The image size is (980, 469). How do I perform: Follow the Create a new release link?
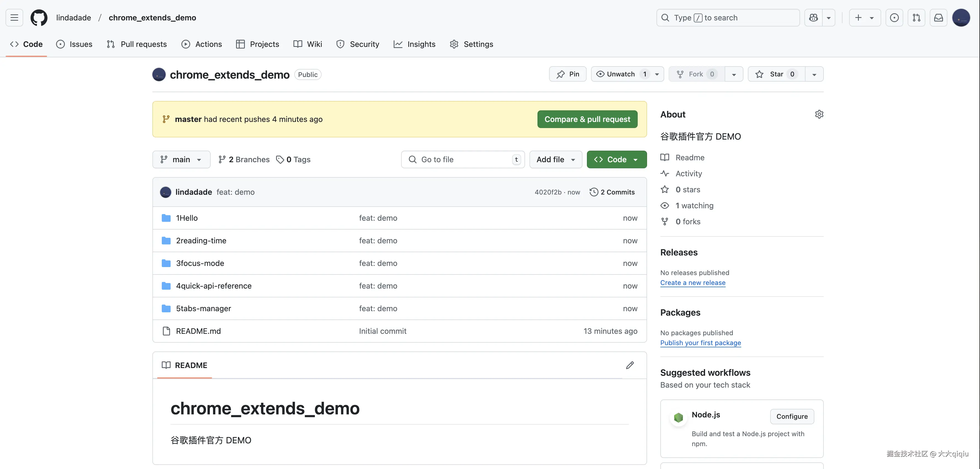pyautogui.click(x=692, y=283)
